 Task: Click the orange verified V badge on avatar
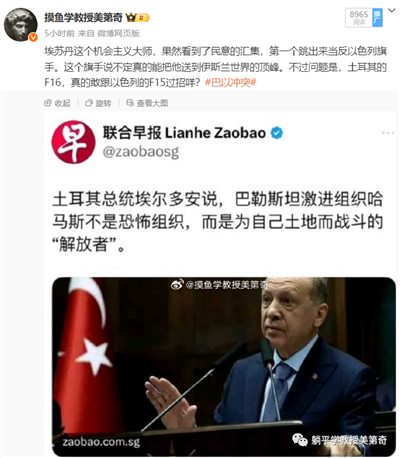click(33, 37)
